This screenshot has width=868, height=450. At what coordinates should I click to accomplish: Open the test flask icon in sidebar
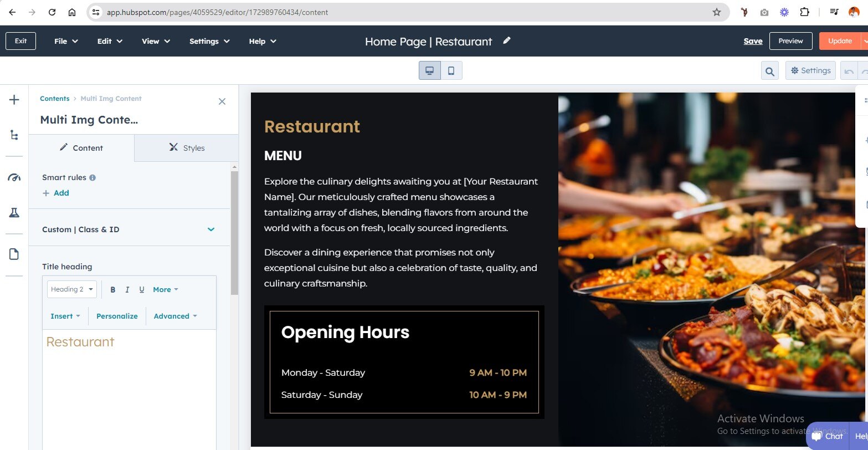[x=14, y=213]
